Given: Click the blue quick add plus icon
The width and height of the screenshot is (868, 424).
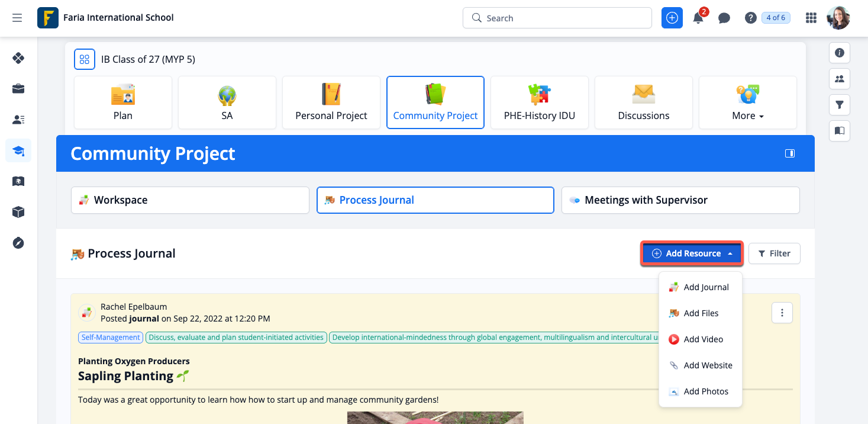Looking at the screenshot, I should [672, 18].
